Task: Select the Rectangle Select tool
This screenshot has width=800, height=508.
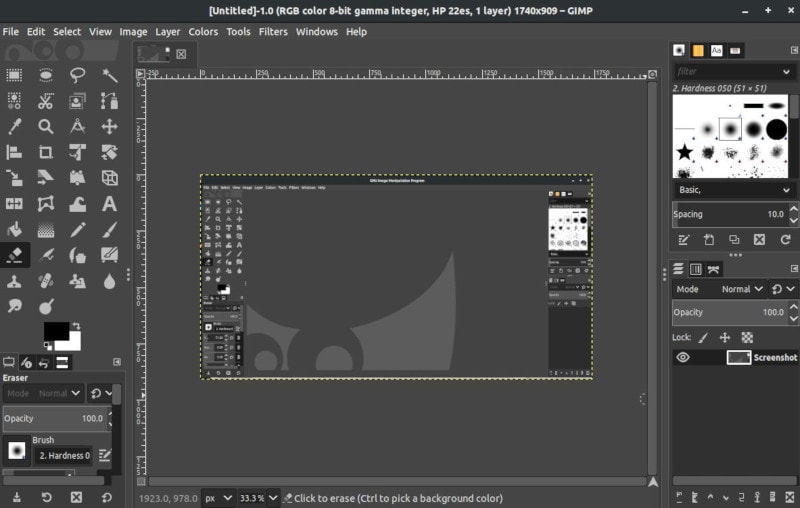Action: point(15,75)
